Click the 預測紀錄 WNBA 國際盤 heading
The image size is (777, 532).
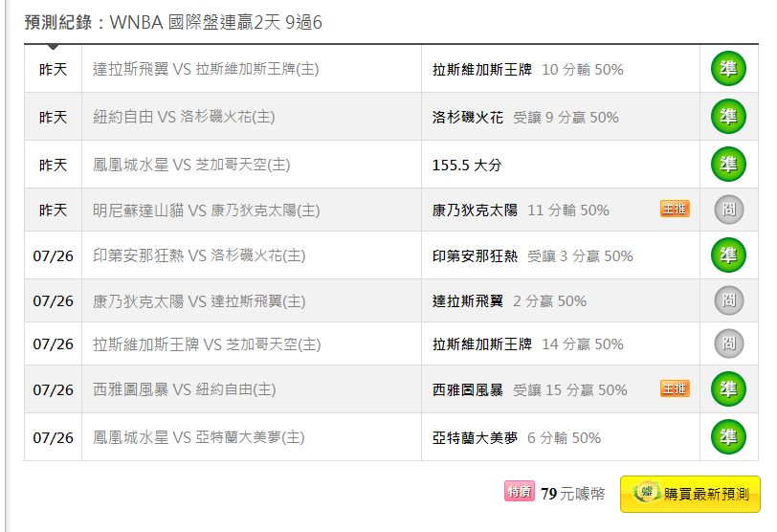(x=173, y=22)
